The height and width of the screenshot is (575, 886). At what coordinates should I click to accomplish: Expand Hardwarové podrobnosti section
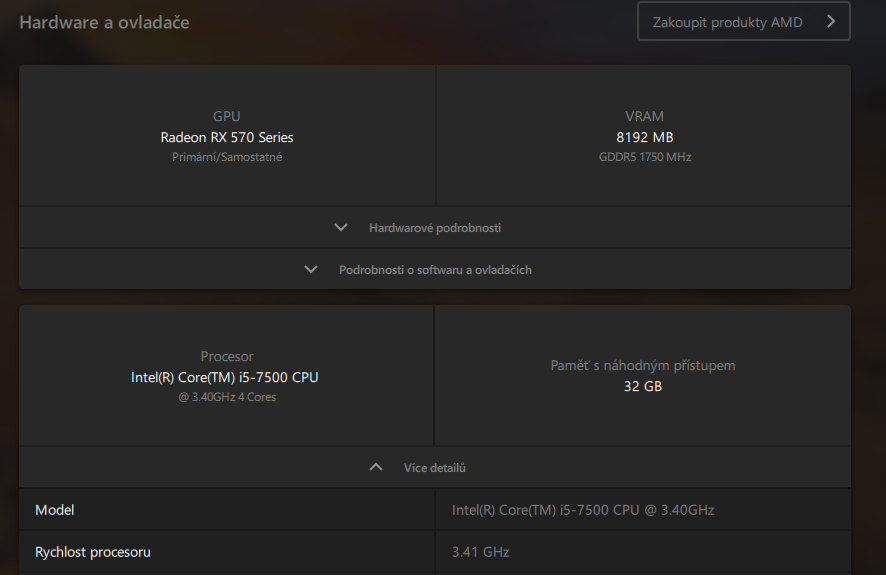[x=435, y=228]
